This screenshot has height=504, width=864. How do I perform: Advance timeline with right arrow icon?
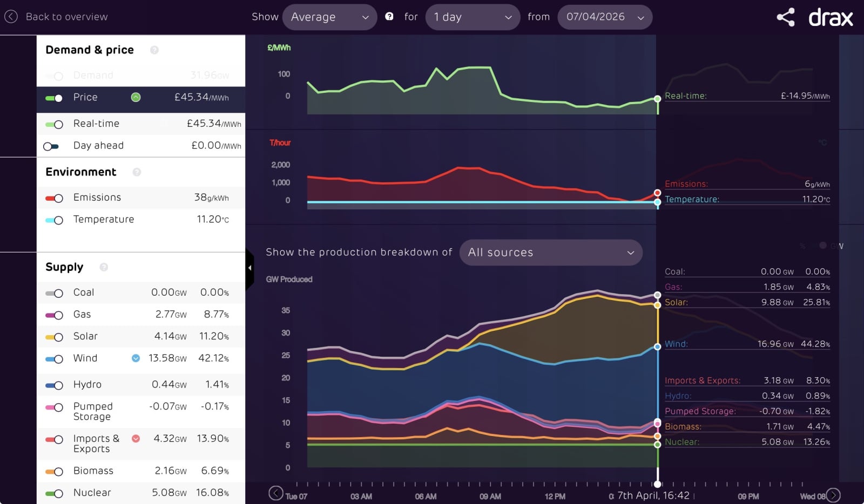click(x=833, y=494)
